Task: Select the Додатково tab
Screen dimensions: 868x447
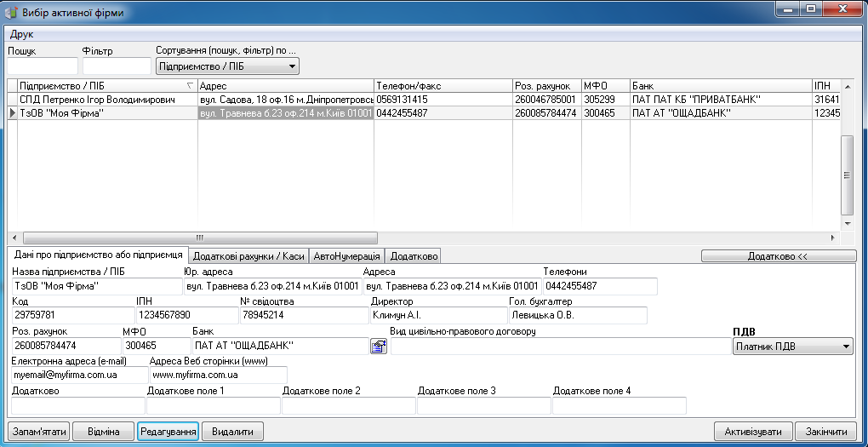Action: [x=414, y=255]
